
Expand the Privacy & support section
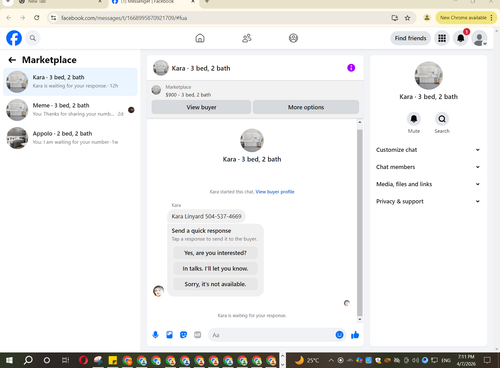click(428, 201)
